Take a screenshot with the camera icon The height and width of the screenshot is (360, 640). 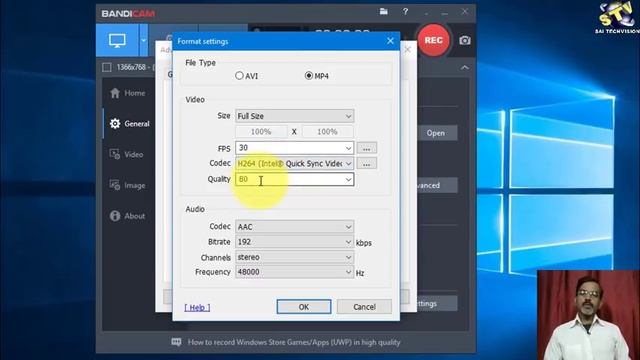pyautogui.click(x=465, y=40)
